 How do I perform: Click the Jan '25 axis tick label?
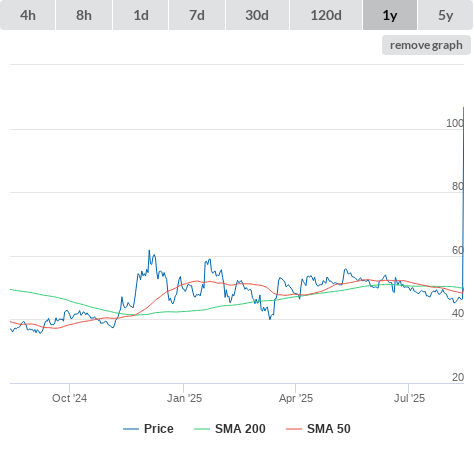coord(184,398)
